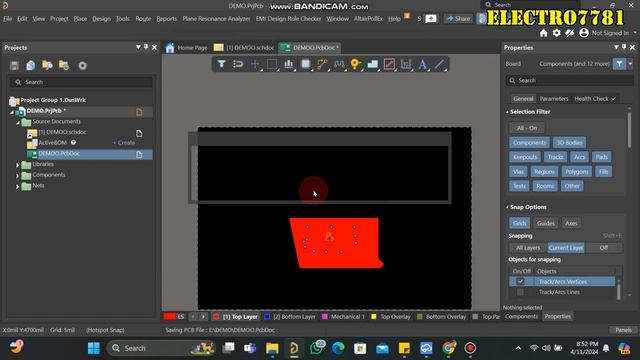The width and height of the screenshot is (640, 360).
Task: Collapse Source Documents folder
Action: coord(18,122)
